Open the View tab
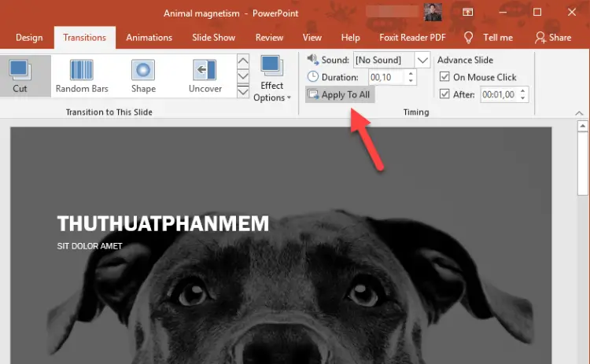 tap(312, 38)
